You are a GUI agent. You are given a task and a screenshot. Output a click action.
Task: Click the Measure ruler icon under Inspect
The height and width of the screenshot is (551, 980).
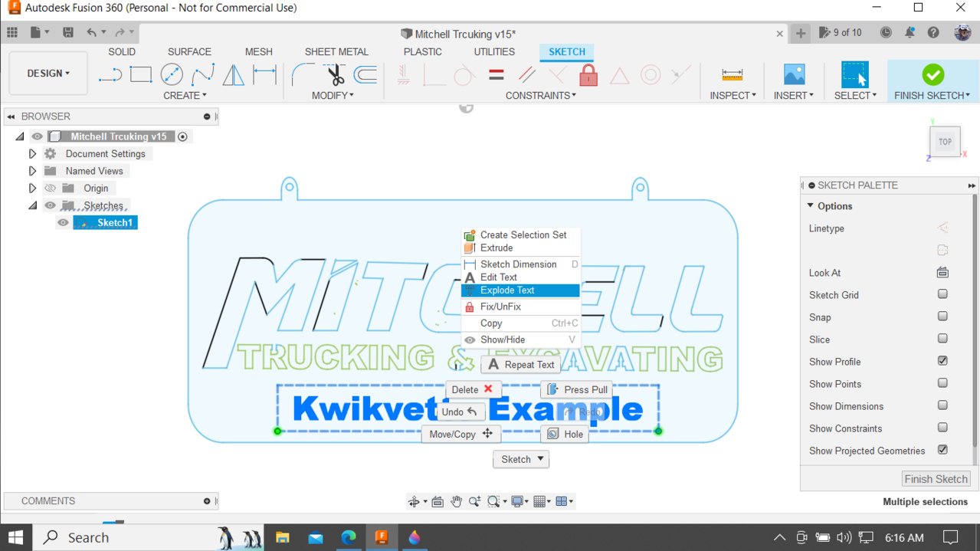click(x=733, y=74)
